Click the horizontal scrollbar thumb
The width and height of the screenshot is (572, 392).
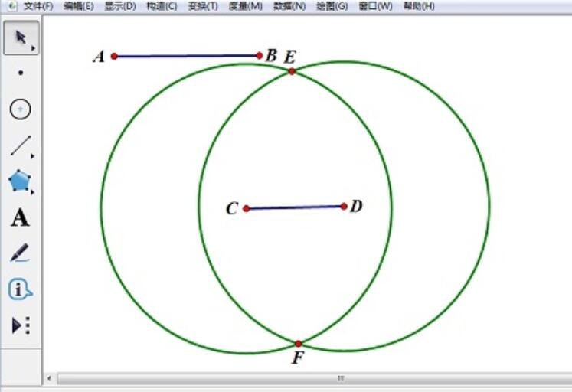coord(315,378)
